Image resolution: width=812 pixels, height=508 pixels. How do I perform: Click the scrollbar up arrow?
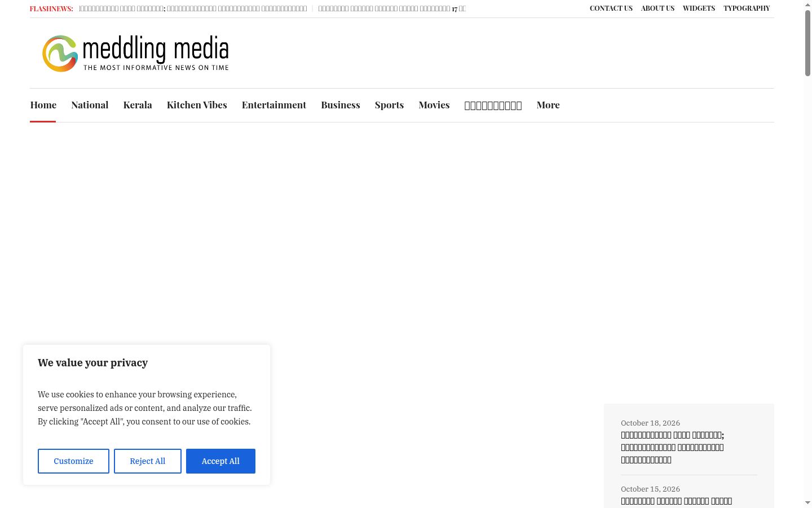(x=808, y=5)
